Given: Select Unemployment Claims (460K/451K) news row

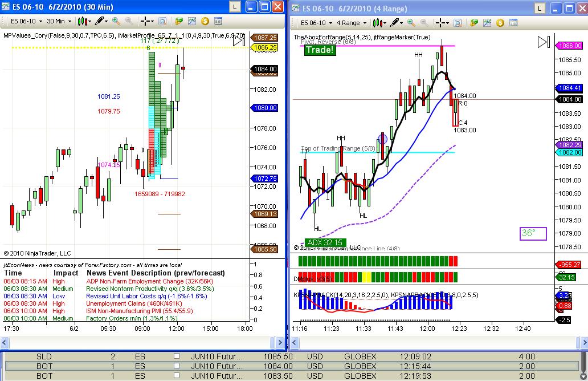Looking at the screenshot, I should tap(93, 303).
